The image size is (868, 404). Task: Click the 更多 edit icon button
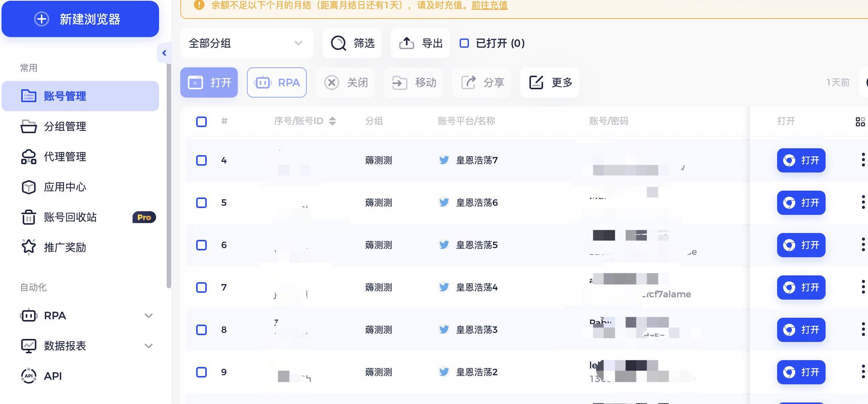(536, 82)
